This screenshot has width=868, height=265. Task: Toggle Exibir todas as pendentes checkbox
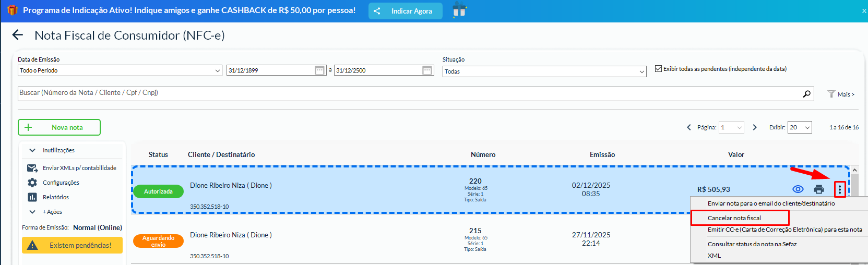[x=658, y=69]
